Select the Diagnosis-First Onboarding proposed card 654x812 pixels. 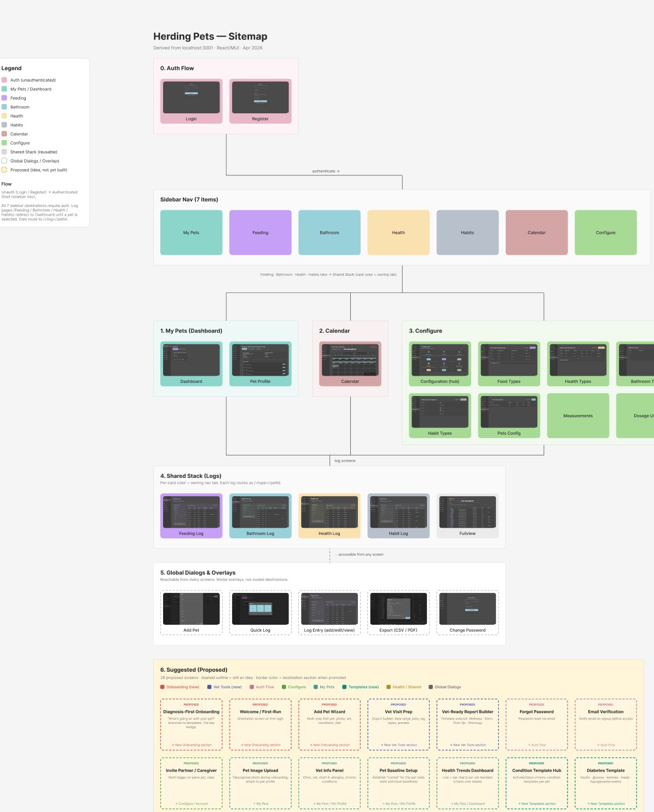(191, 724)
